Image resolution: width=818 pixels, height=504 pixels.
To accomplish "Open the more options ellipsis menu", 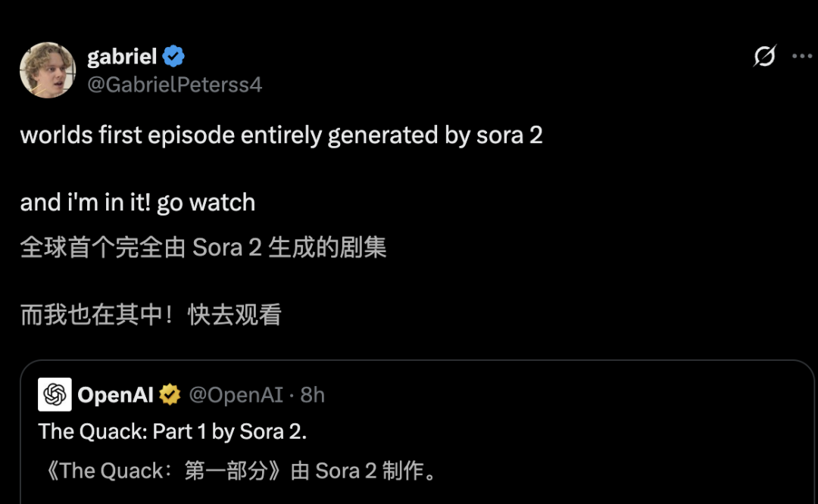I will pyautogui.click(x=801, y=57).
